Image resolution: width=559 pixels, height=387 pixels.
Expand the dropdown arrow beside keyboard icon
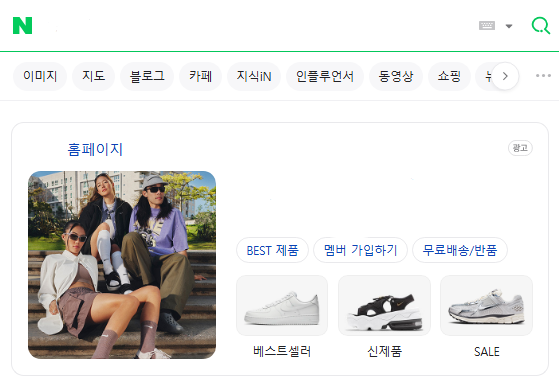(x=509, y=26)
